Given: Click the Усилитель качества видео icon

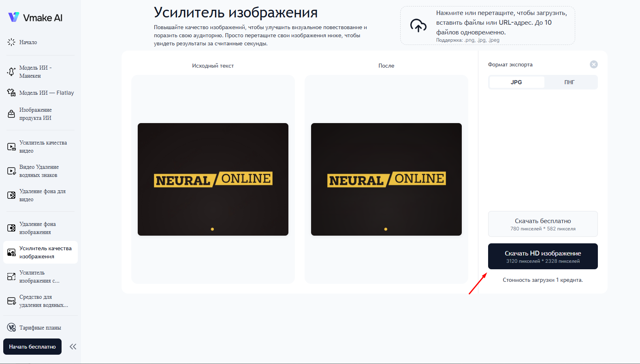Looking at the screenshot, I should pyautogui.click(x=11, y=147).
